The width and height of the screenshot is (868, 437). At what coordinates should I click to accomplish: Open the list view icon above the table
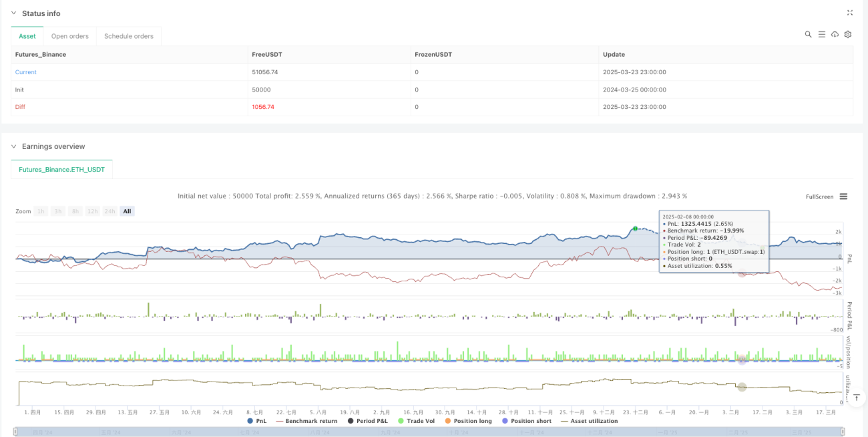pyautogui.click(x=821, y=34)
